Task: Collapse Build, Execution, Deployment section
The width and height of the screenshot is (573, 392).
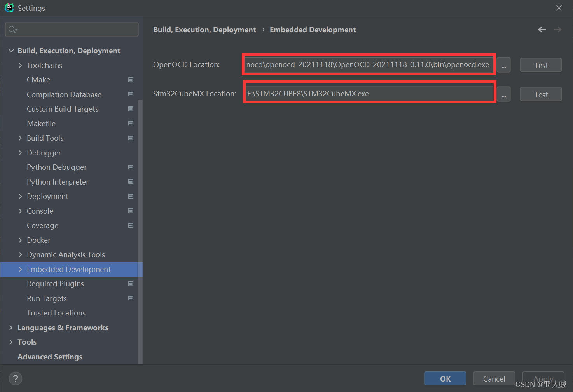Action: click(x=11, y=51)
